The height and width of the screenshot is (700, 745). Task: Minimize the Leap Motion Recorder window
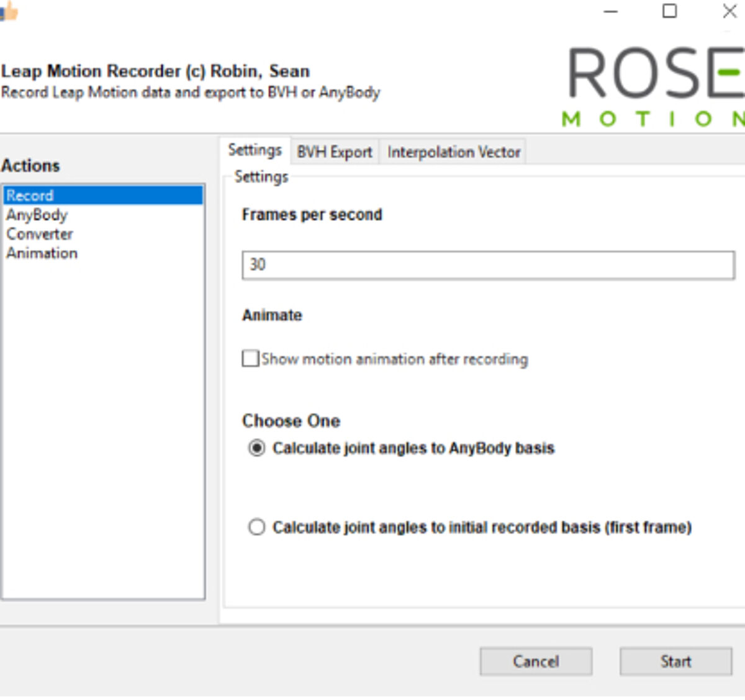click(611, 11)
